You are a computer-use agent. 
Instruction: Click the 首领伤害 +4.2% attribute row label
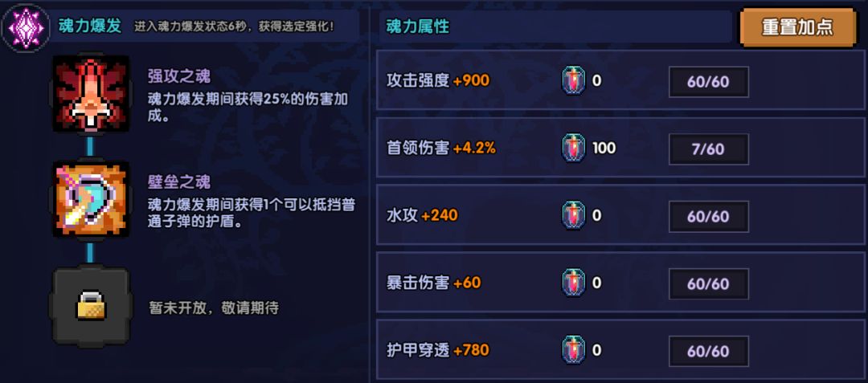click(441, 149)
